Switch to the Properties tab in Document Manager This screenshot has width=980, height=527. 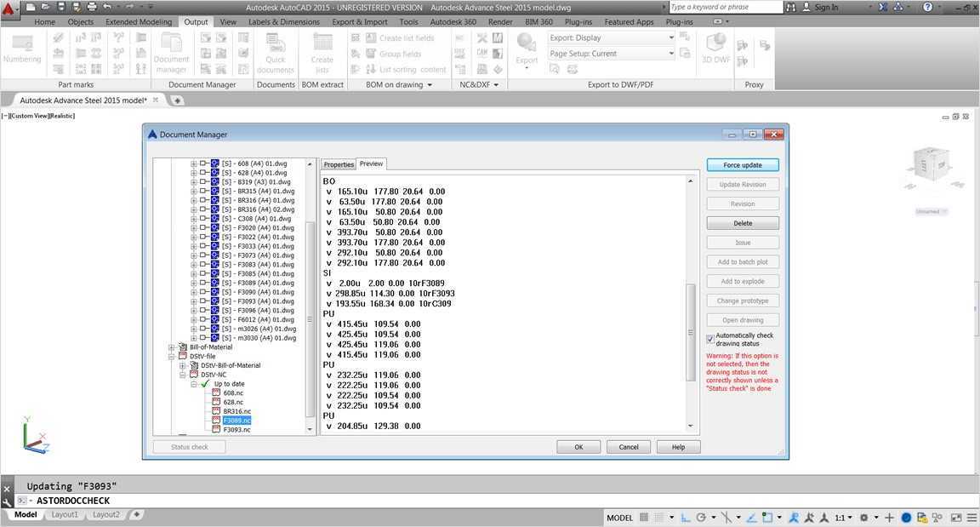point(339,164)
